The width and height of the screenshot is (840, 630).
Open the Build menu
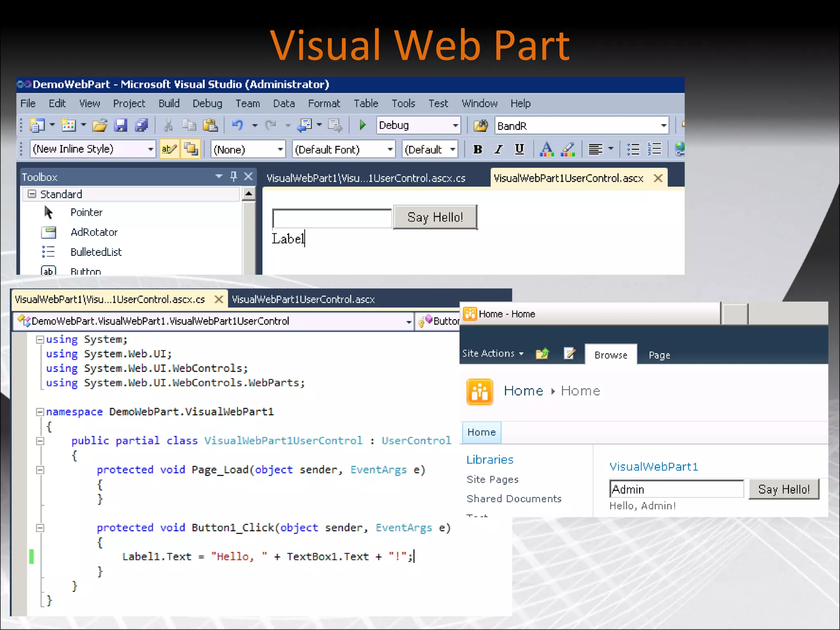pyautogui.click(x=169, y=103)
